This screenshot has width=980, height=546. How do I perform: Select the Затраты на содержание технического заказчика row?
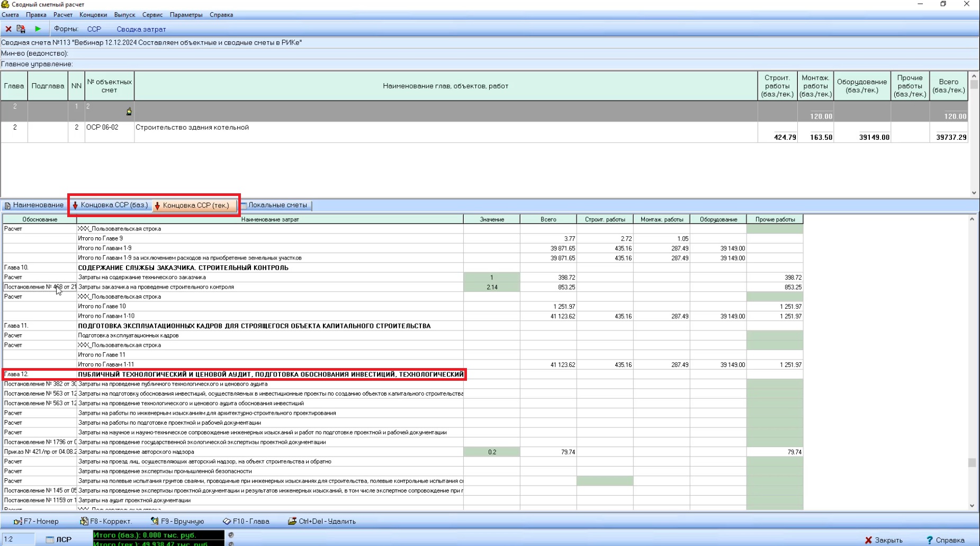tap(402, 278)
